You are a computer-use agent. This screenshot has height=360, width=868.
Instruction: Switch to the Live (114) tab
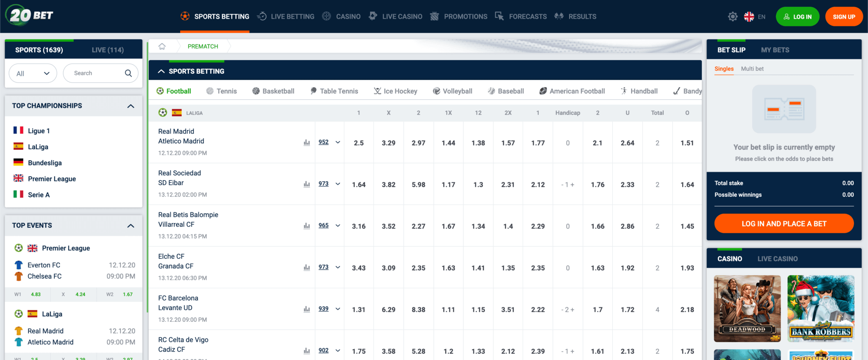(x=108, y=50)
